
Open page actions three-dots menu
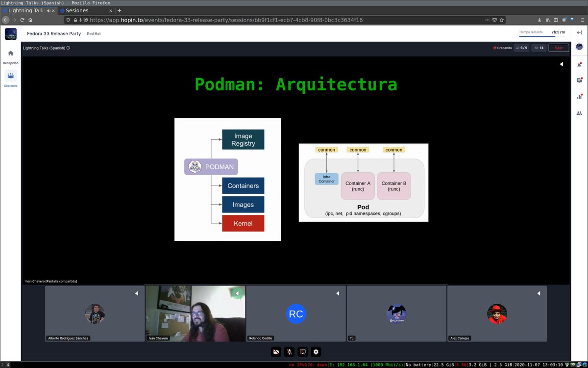point(487,20)
